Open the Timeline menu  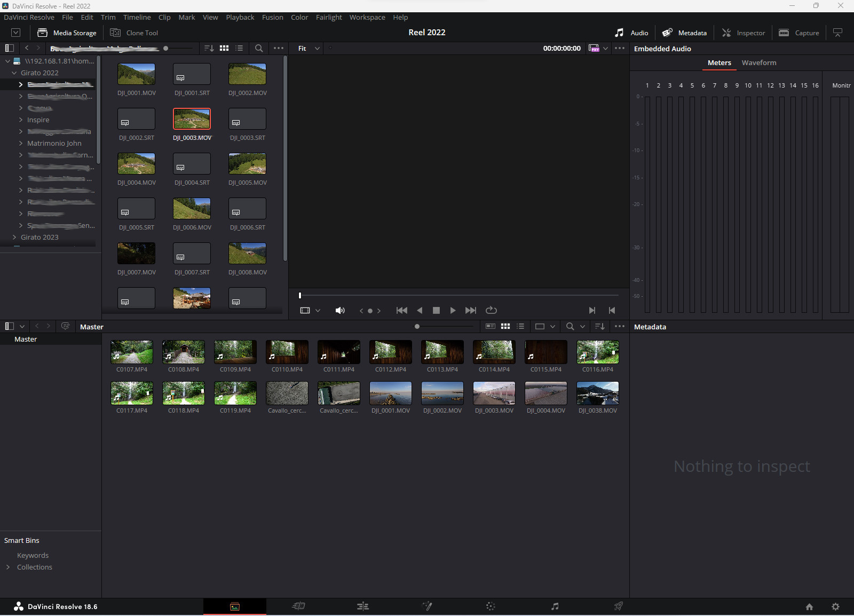point(137,17)
